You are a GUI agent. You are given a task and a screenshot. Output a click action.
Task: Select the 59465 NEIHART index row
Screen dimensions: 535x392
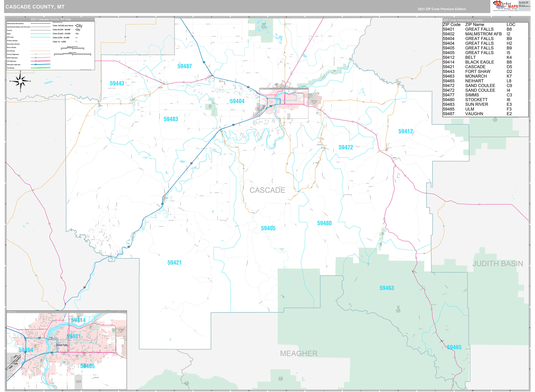(477, 81)
